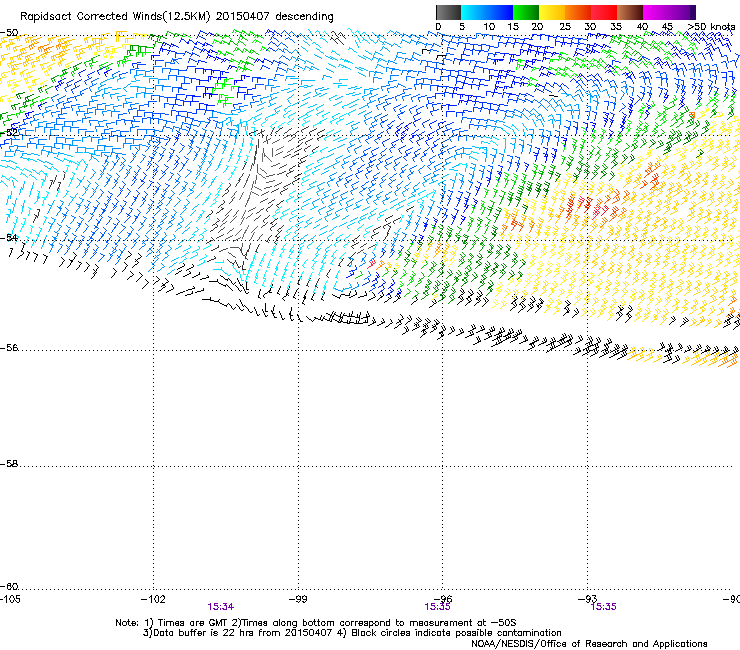740x650 pixels.
Task: Click the latitude axis label '-60'
Action: coord(9,587)
